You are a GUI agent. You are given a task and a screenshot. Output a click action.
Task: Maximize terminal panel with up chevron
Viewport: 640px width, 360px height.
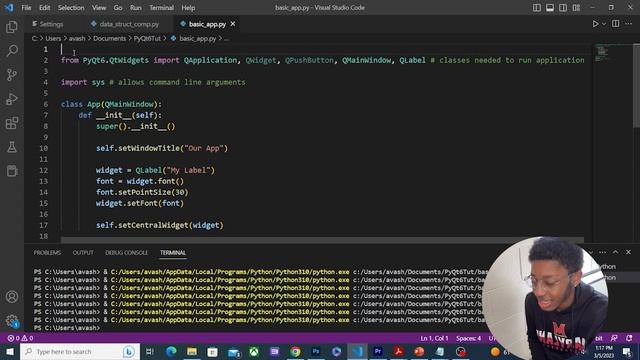616,252
